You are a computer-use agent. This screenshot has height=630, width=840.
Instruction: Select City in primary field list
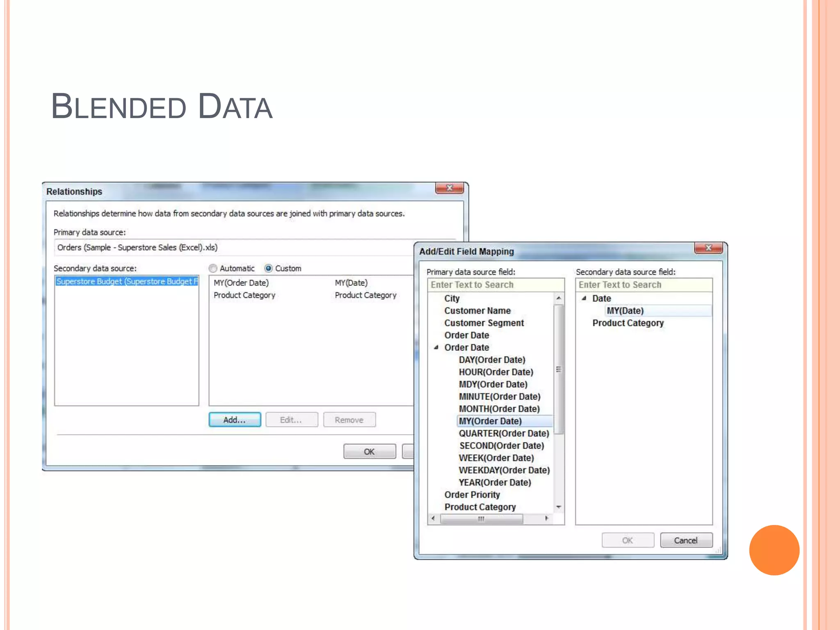(452, 298)
